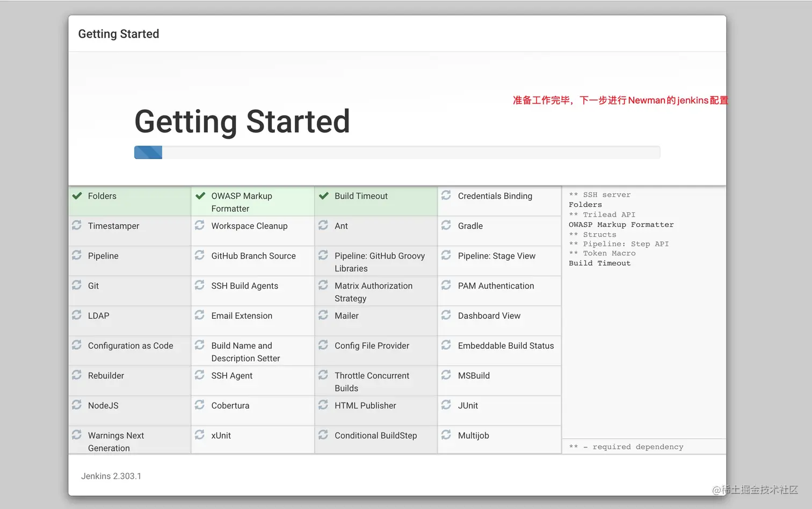The image size is (812, 509).
Task: Click pending icon for Pipeline: GitHub Groovy Libraries
Action: click(x=323, y=255)
